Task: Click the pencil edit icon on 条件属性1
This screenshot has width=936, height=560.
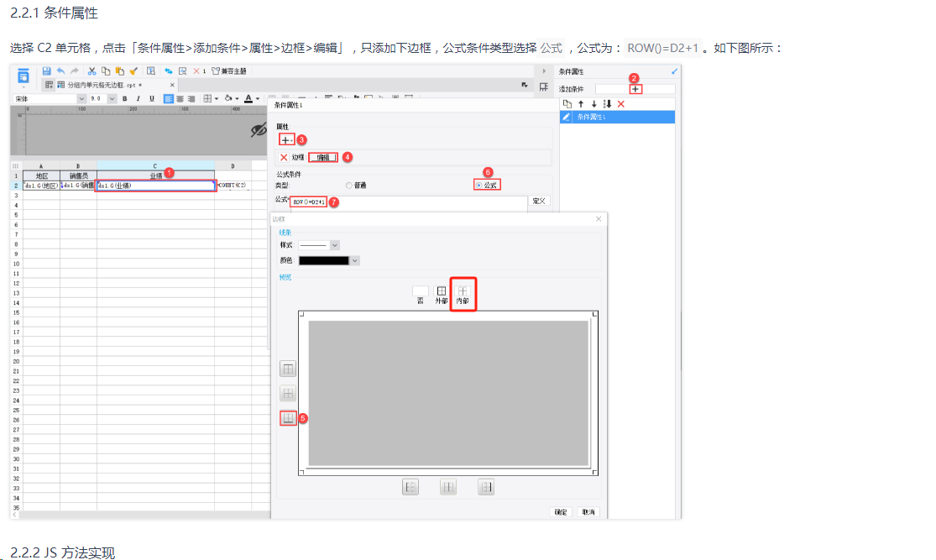Action: [x=566, y=117]
